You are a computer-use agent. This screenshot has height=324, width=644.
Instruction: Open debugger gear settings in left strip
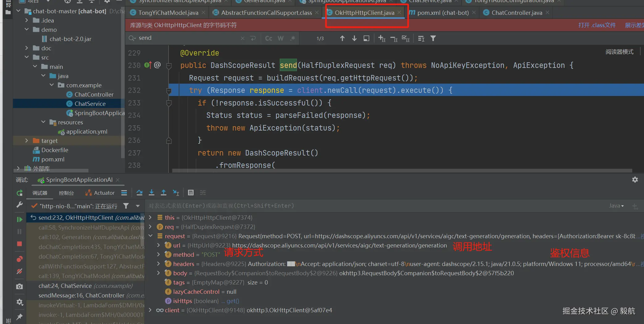point(19,302)
